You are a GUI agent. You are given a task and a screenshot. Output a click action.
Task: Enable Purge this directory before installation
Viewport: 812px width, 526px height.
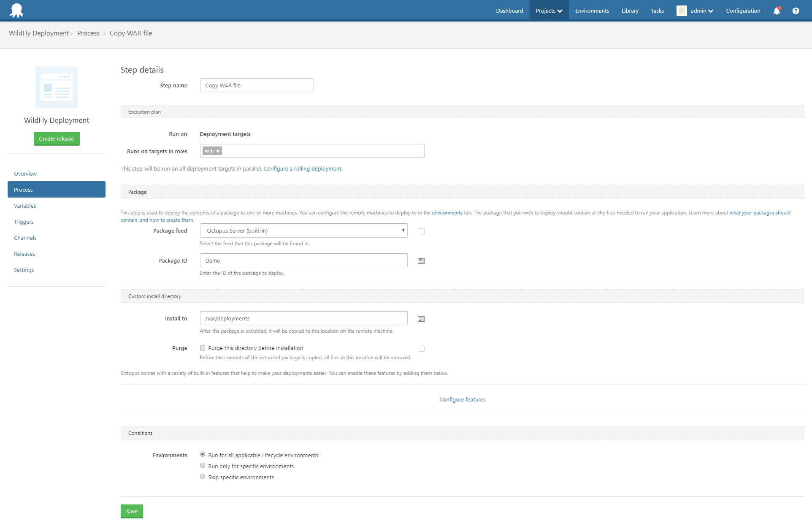[x=203, y=348]
